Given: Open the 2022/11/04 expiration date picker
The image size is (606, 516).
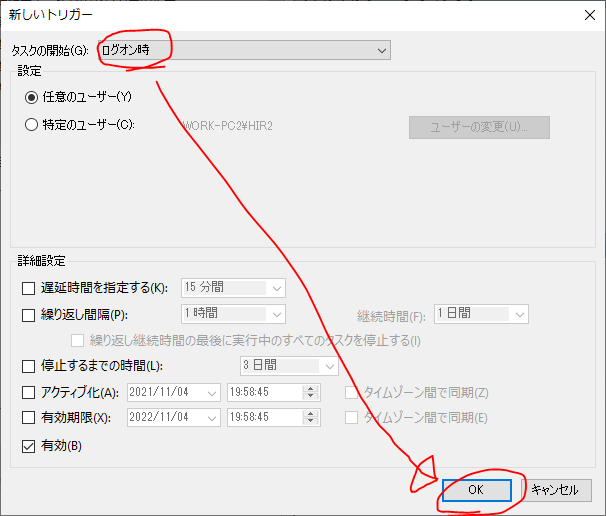Looking at the screenshot, I should (x=174, y=417).
